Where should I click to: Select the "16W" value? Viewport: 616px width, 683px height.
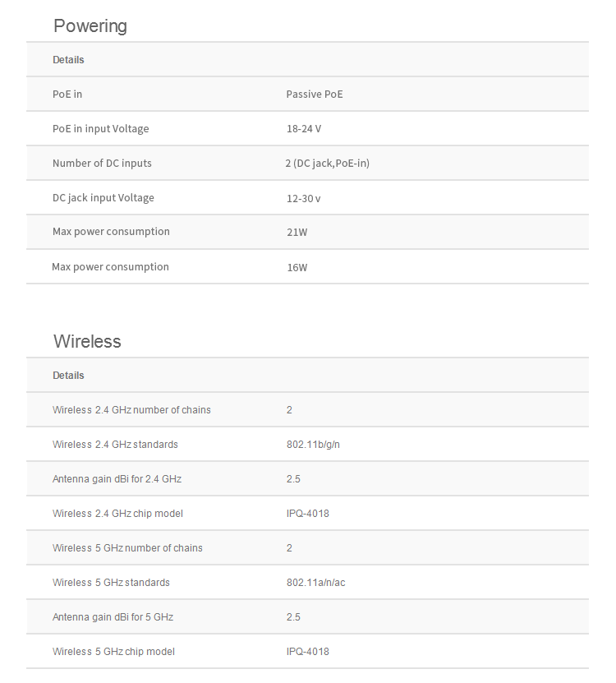tap(297, 267)
